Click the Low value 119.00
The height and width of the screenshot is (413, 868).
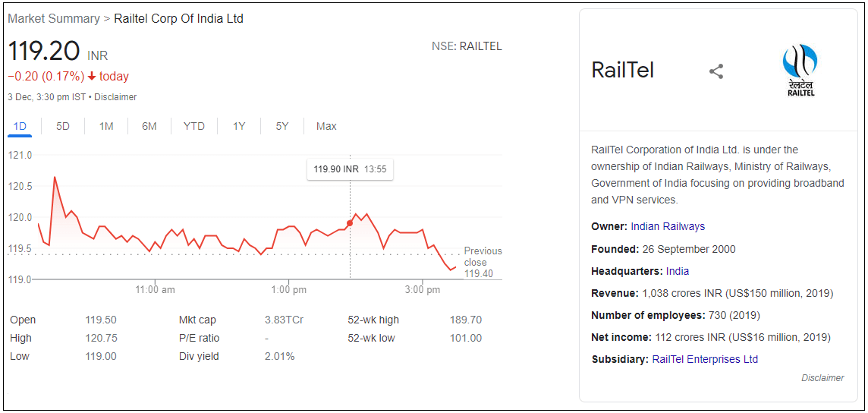[101, 357]
